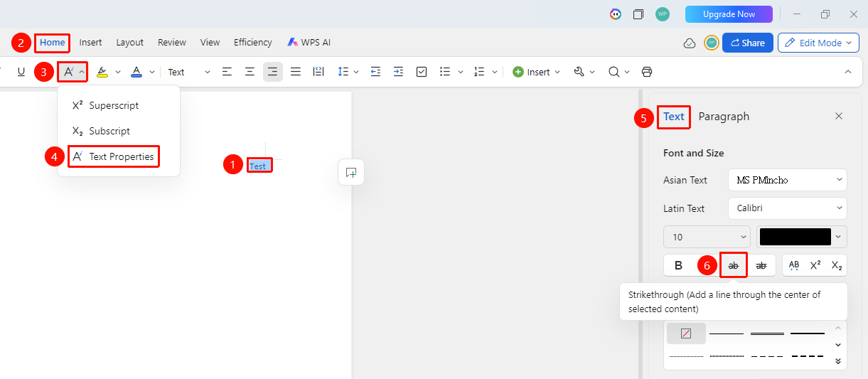The height and width of the screenshot is (379, 868).
Task: Increase the paragraph indent
Action: pos(399,72)
